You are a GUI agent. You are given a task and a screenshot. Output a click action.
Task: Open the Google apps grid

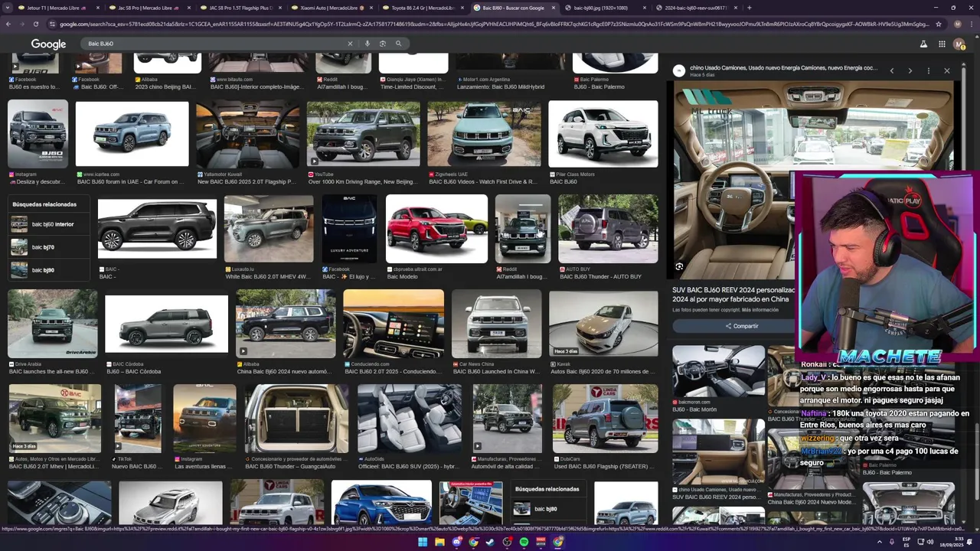(942, 44)
